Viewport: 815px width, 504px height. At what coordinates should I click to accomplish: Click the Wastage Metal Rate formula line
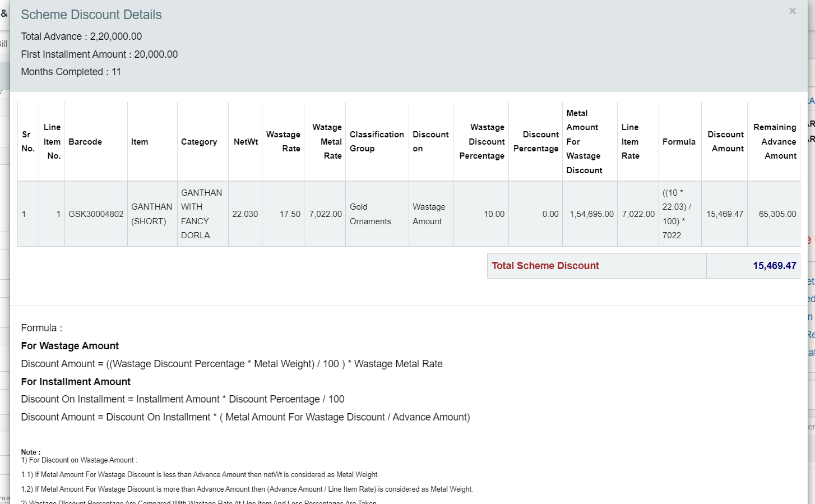pos(231,364)
